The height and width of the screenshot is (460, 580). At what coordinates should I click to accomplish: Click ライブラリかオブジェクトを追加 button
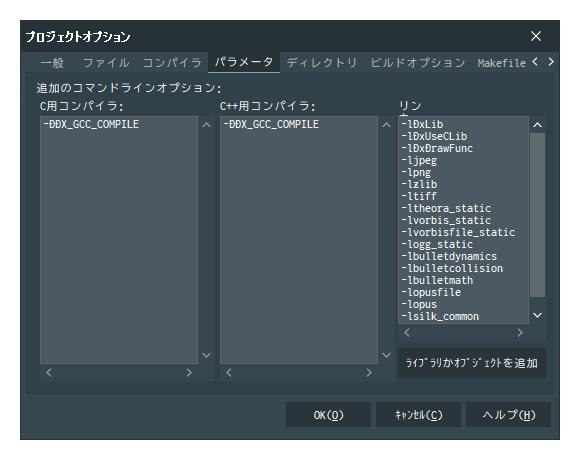tap(472, 363)
